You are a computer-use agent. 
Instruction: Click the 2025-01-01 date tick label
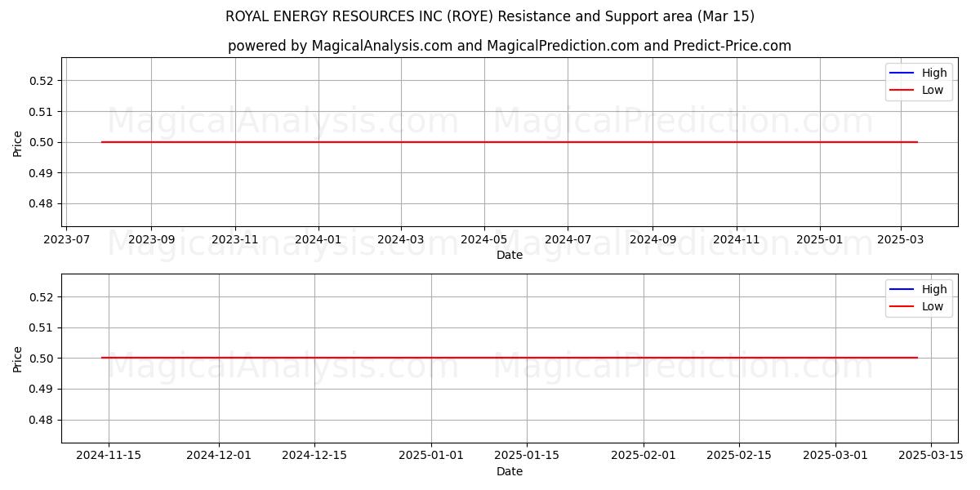click(x=431, y=456)
